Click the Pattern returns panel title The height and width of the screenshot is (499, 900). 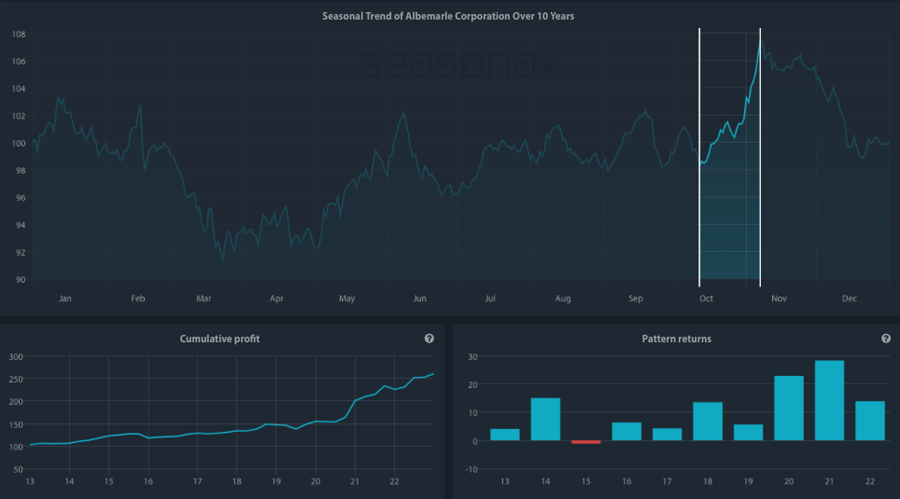pyautogui.click(x=676, y=339)
